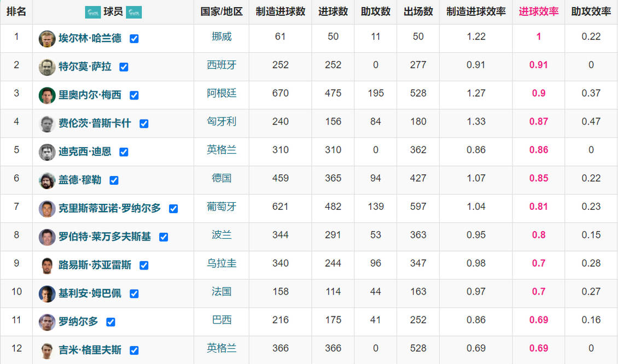
Task: Click the avatar of 罗伯特·莱万多夫斯基
Action: pyautogui.click(x=47, y=237)
